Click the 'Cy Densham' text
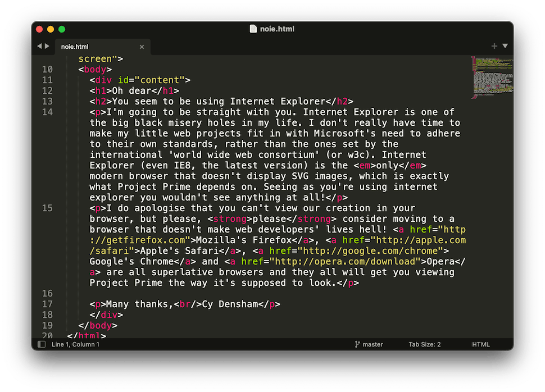545x392 pixels. click(230, 304)
